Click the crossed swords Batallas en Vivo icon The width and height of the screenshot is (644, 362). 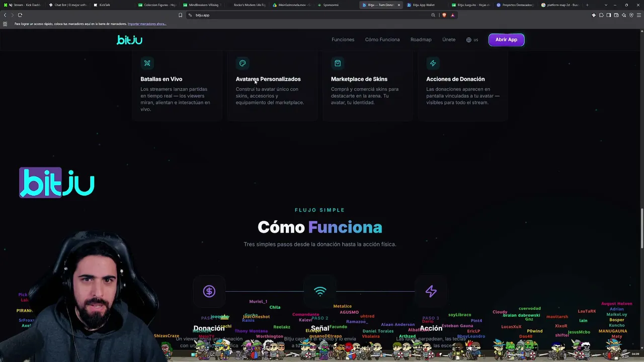click(147, 63)
